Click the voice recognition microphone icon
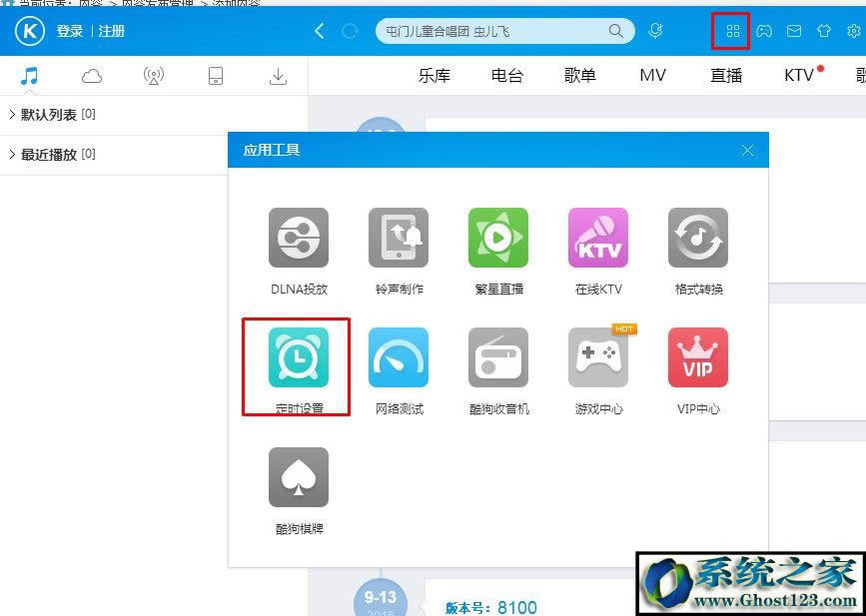 point(655,31)
